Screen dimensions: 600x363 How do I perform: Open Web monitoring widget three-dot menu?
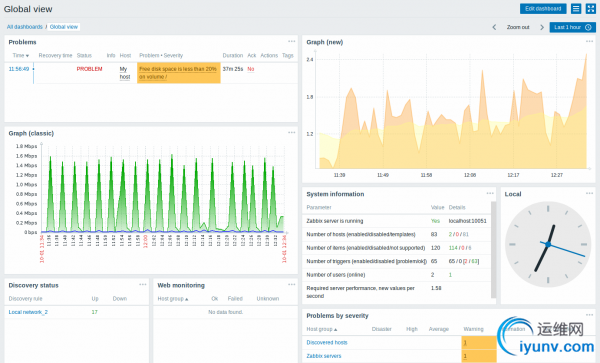pyautogui.click(x=292, y=285)
